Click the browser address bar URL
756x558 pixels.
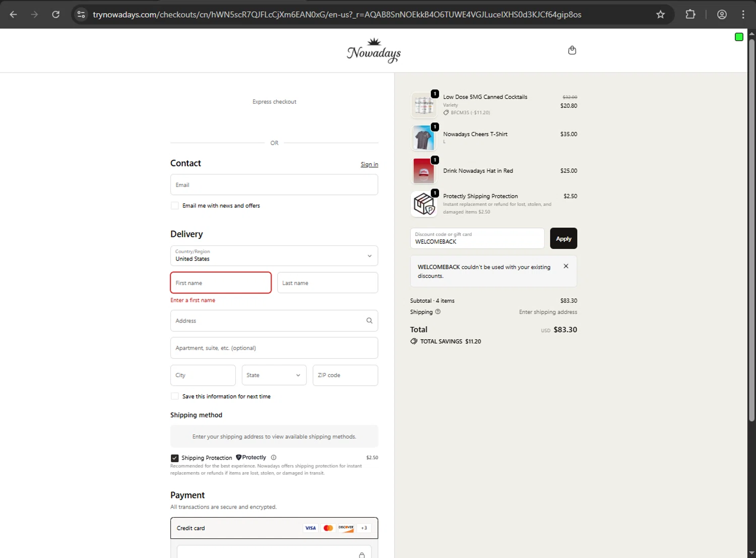[337, 15]
